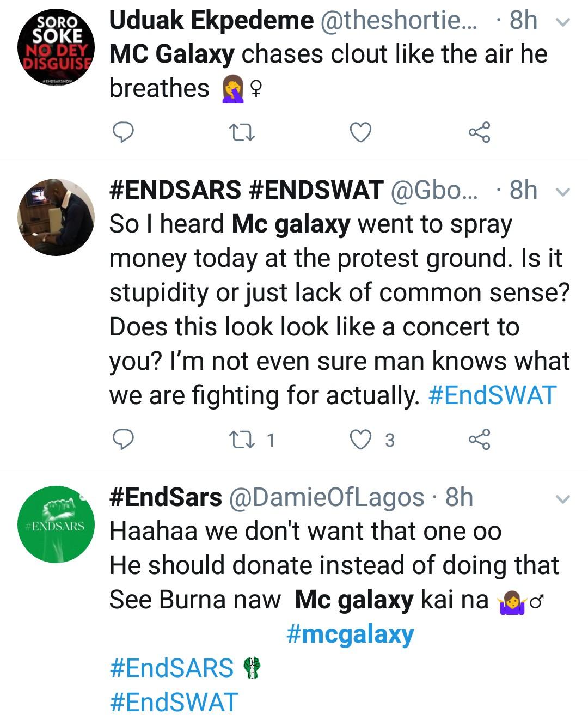Like Uduak Ekpedeme's tweet
Screen dimensions: 588x720
coord(360,132)
